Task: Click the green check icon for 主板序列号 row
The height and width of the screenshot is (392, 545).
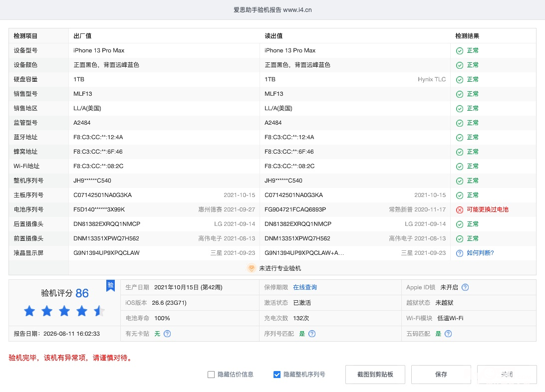Action: click(460, 196)
